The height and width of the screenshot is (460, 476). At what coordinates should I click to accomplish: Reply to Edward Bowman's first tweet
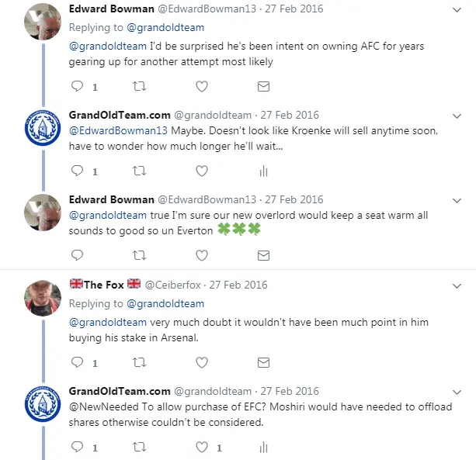coord(77,86)
